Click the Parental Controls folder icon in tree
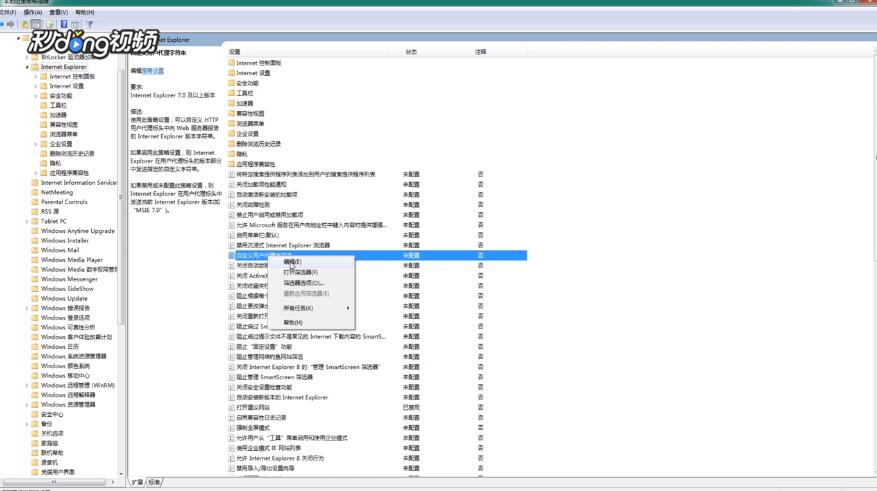This screenshot has width=877, height=491. click(x=35, y=201)
